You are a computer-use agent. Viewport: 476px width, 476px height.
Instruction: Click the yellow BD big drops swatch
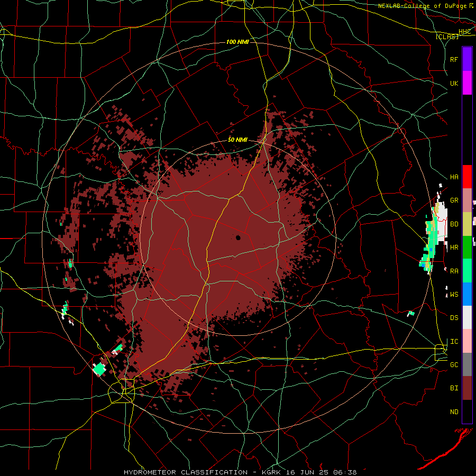click(x=467, y=224)
